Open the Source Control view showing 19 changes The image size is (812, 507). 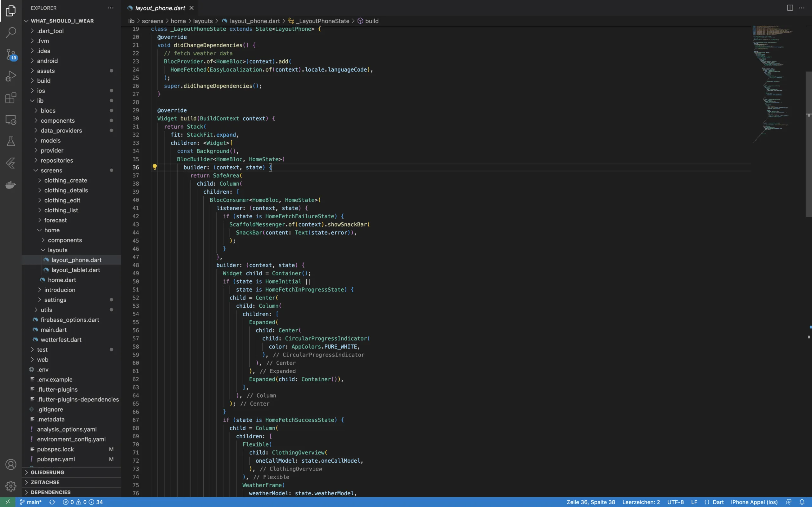pos(10,54)
